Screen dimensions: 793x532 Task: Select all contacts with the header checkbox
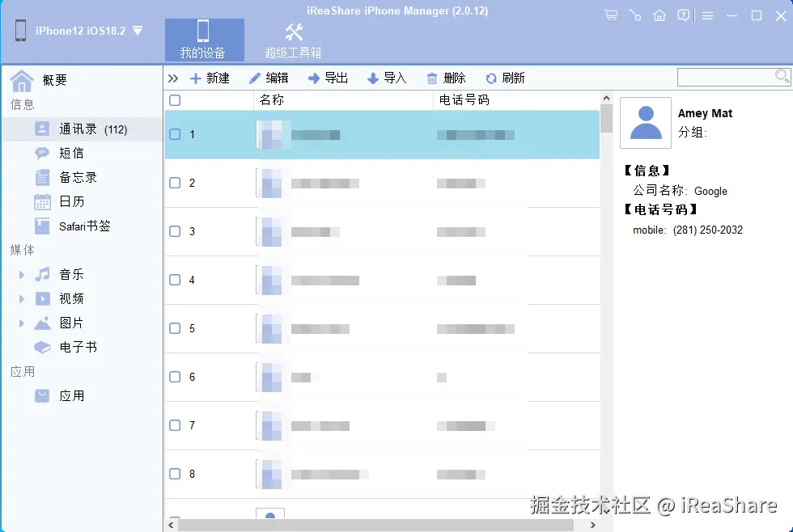[174, 99]
